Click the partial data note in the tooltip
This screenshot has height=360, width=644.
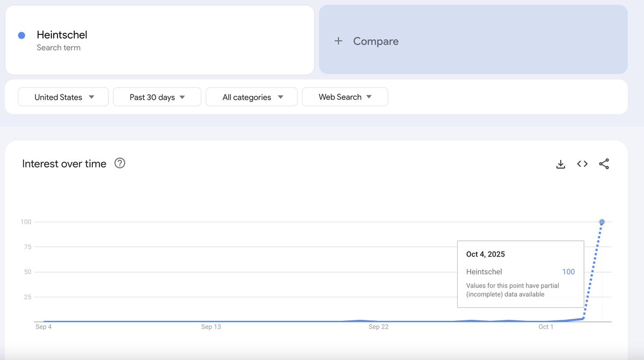tap(511, 290)
